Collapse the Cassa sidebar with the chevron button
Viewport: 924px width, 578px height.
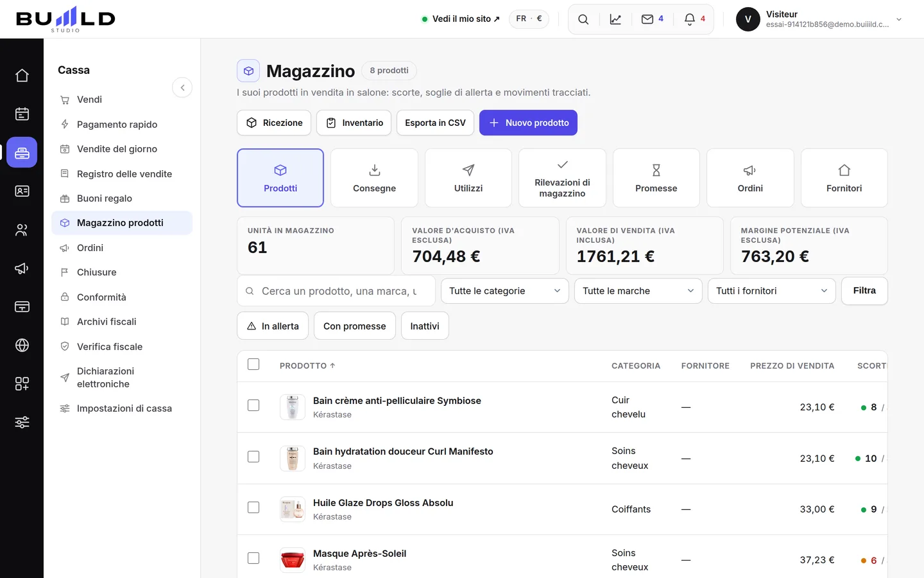point(182,87)
